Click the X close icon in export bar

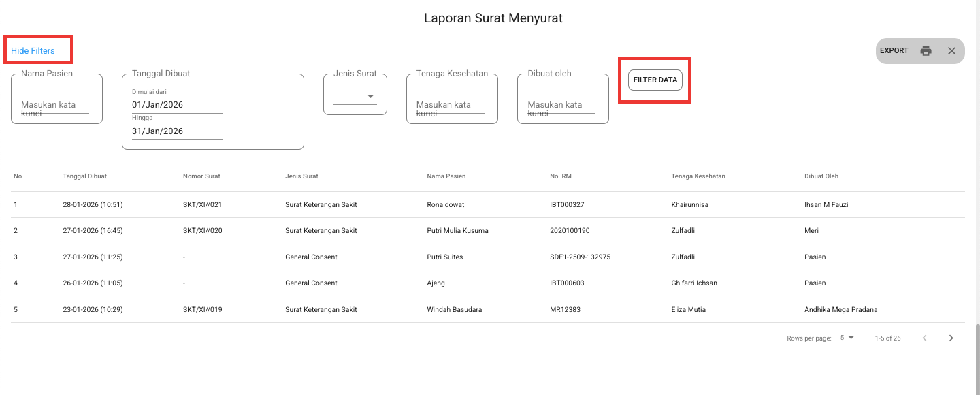(x=951, y=51)
